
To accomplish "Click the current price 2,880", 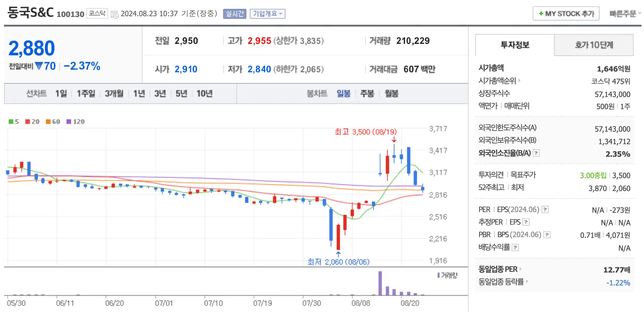I will coord(32,48).
